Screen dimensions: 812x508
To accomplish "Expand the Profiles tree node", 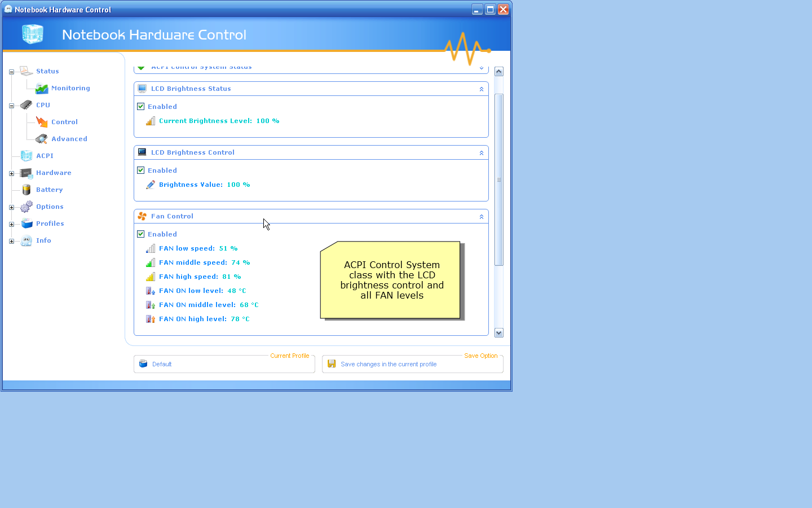I will 11,224.
